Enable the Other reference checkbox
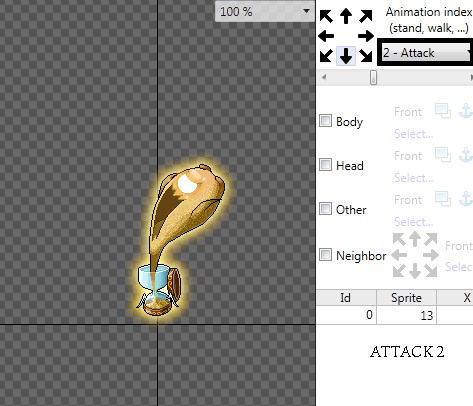Viewport: 473px width, 406px height. pos(325,209)
